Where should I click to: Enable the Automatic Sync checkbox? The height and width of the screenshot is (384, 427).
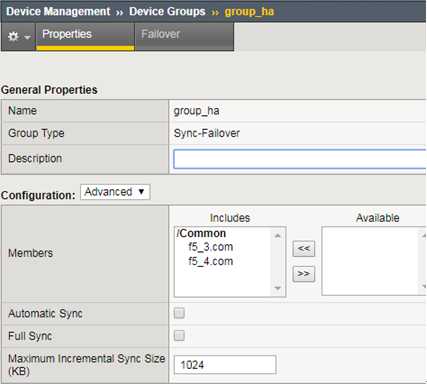[179, 313]
